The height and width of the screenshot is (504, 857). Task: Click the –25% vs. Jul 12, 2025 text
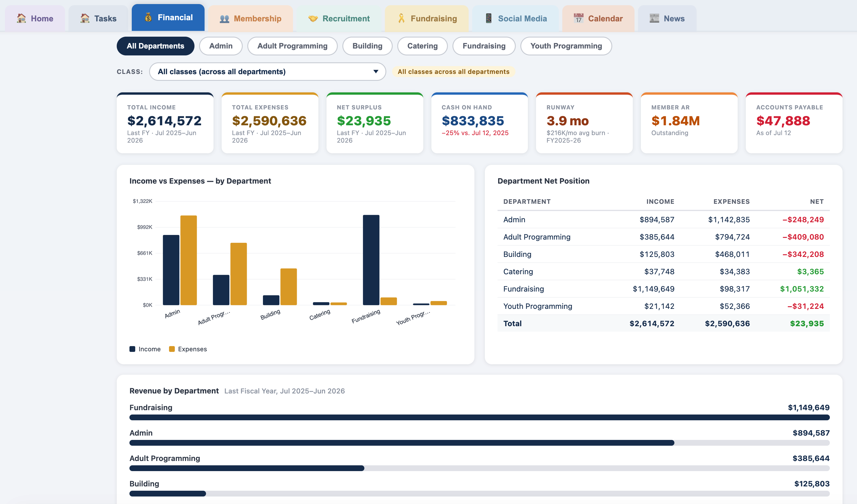click(475, 133)
